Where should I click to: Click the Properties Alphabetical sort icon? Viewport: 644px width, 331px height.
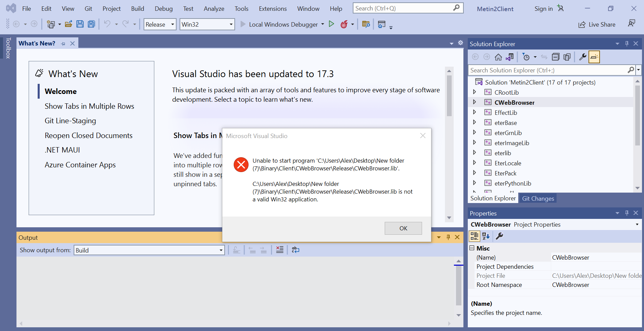[x=486, y=236]
